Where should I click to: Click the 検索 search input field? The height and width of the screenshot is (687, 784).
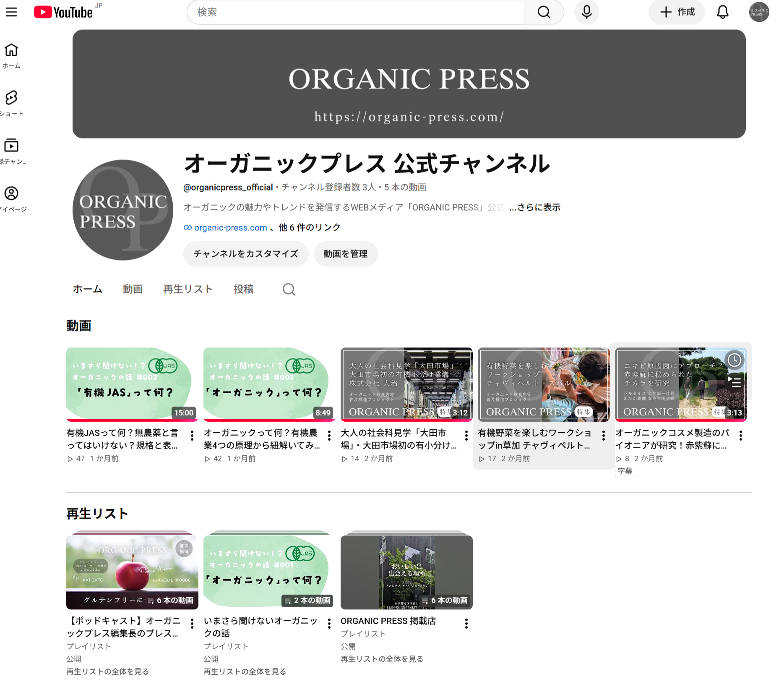(355, 12)
